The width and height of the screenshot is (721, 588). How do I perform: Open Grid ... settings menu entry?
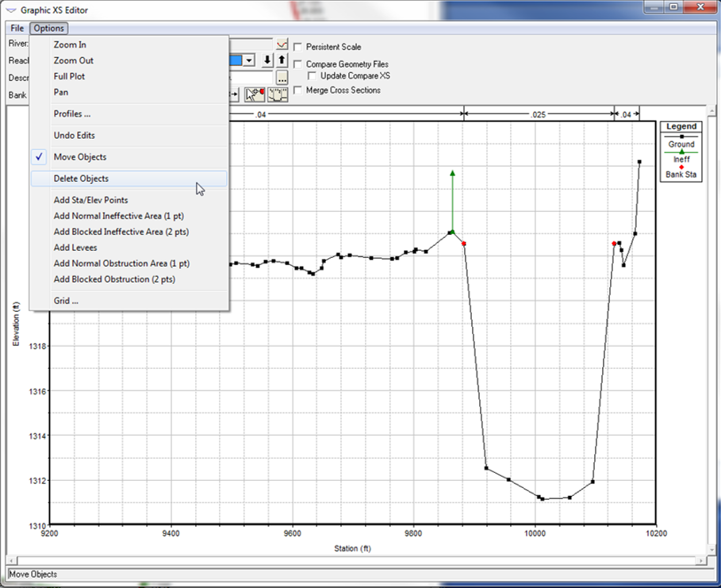point(129,301)
